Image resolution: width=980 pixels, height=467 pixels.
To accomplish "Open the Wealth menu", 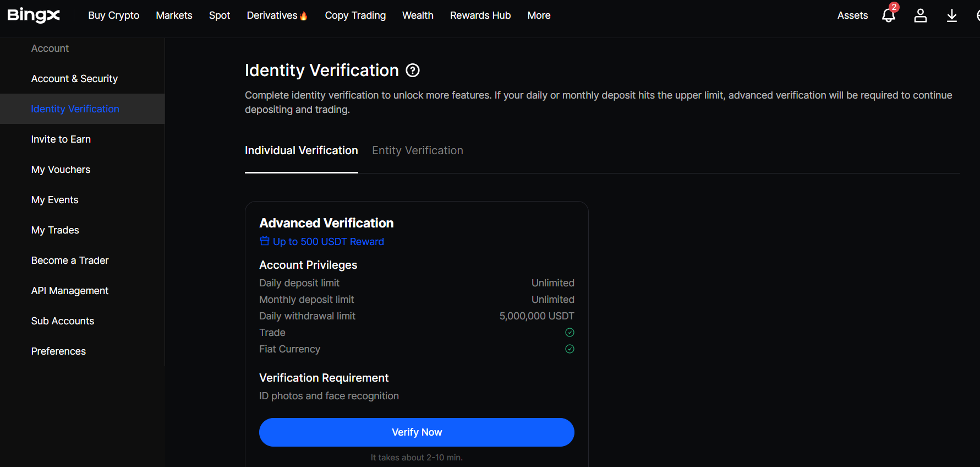I will point(418,15).
